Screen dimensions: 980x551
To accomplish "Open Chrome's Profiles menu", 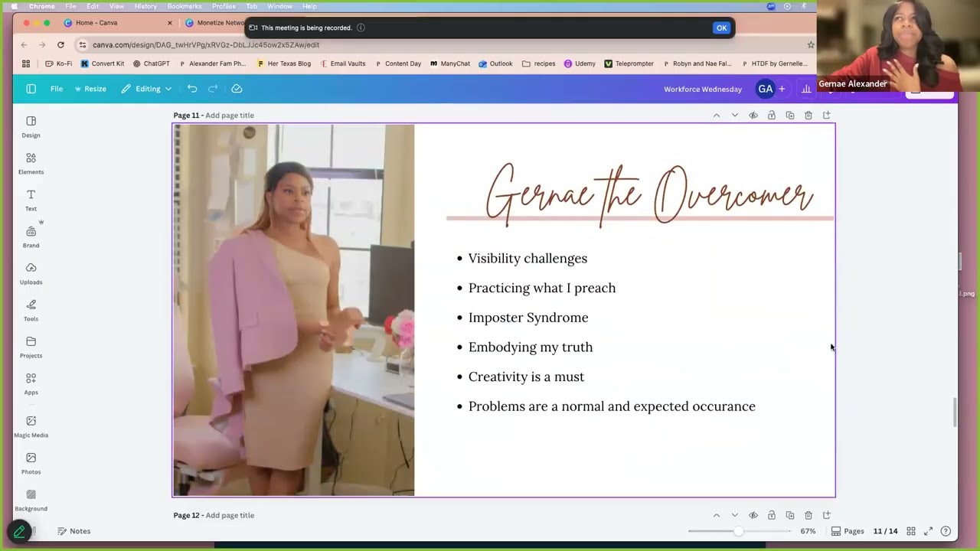I will click(x=224, y=6).
